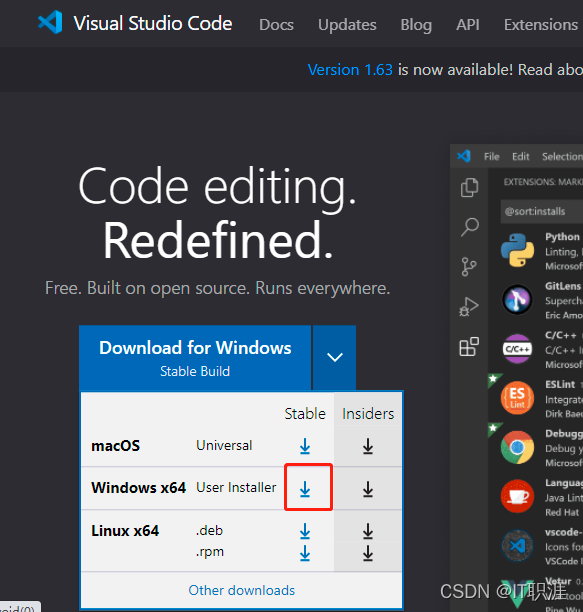The image size is (583, 612).
Task: Open Source Control icon in activity bar
Action: tap(469, 267)
